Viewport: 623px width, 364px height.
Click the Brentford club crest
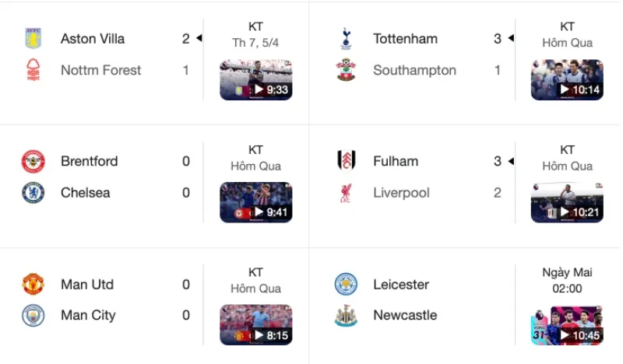pyautogui.click(x=33, y=162)
